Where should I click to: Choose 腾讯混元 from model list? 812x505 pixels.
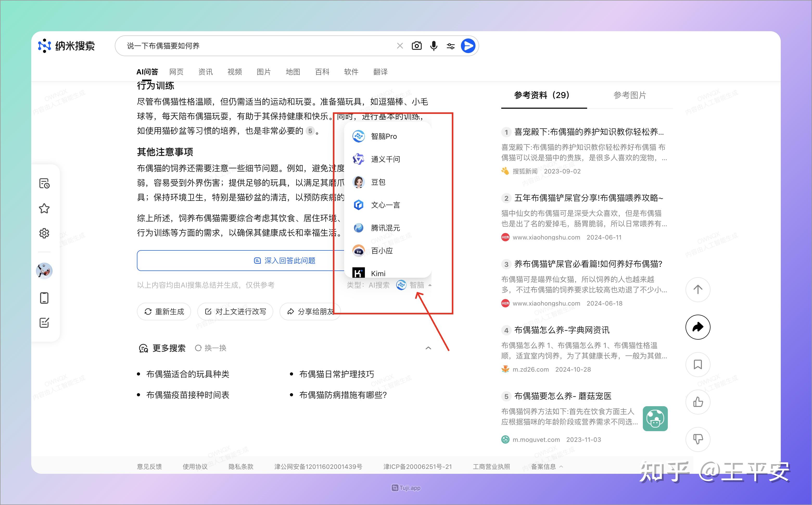[x=388, y=228]
